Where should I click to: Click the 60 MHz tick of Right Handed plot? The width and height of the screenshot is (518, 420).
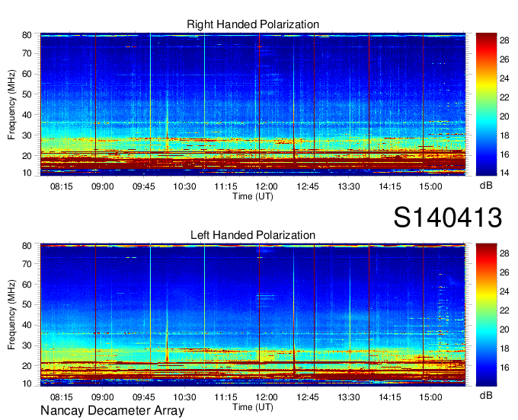click(x=27, y=74)
